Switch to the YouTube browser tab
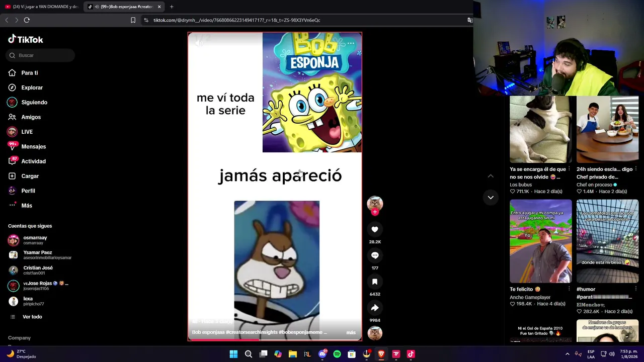This screenshot has height=362, width=644. (x=41, y=7)
